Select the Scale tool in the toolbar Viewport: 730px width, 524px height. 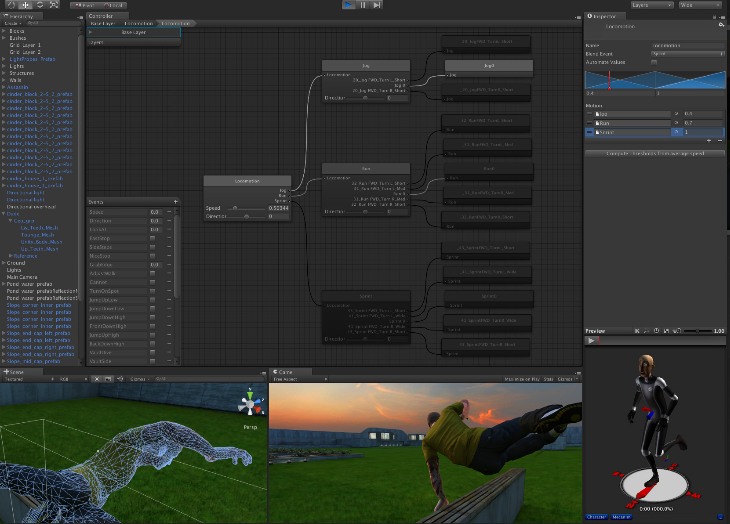54,5
